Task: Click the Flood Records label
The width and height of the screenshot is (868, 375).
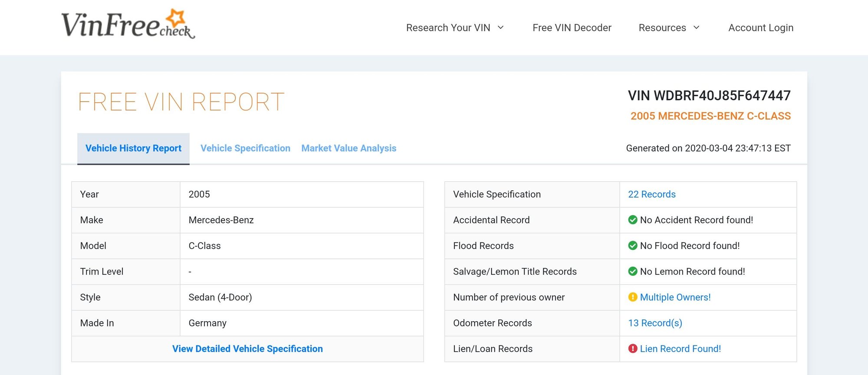Action: [483, 246]
